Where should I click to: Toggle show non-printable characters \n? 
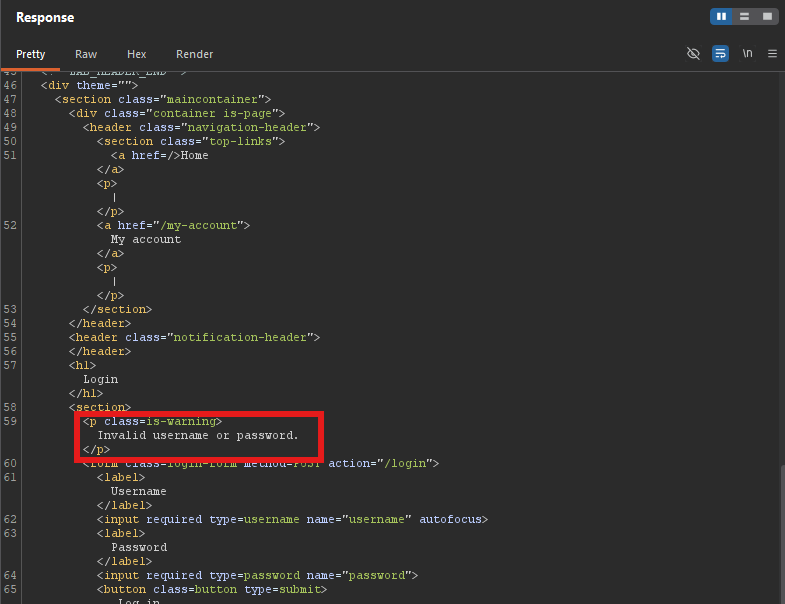click(747, 54)
